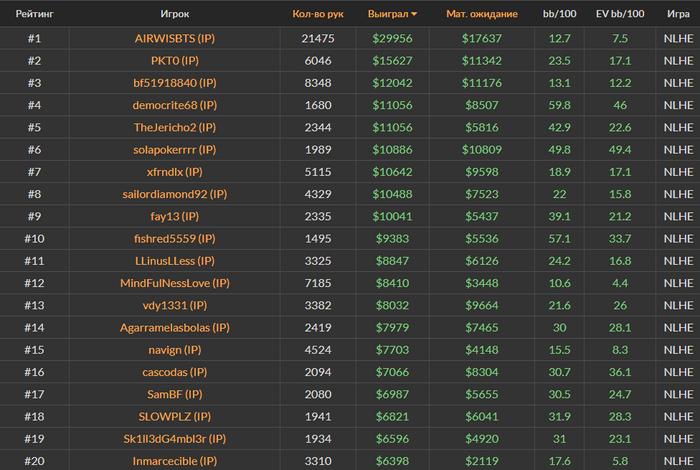Image resolution: width=700 pixels, height=470 pixels.
Task: Sort by Выиграл column header
Action: pyautogui.click(x=388, y=14)
